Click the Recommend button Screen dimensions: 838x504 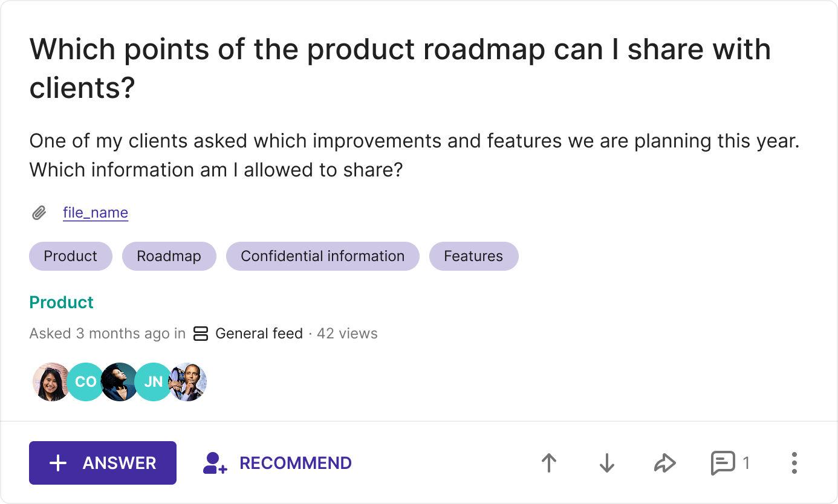tap(278, 463)
